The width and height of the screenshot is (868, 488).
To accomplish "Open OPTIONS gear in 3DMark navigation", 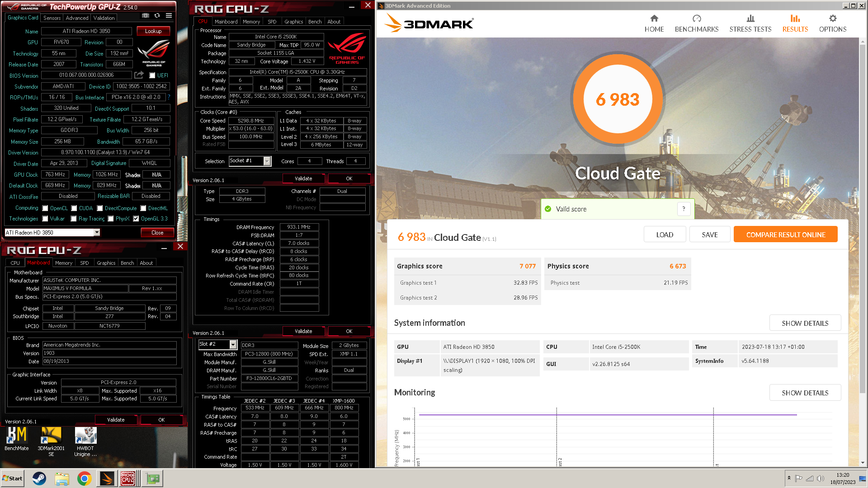I will coord(833,23).
